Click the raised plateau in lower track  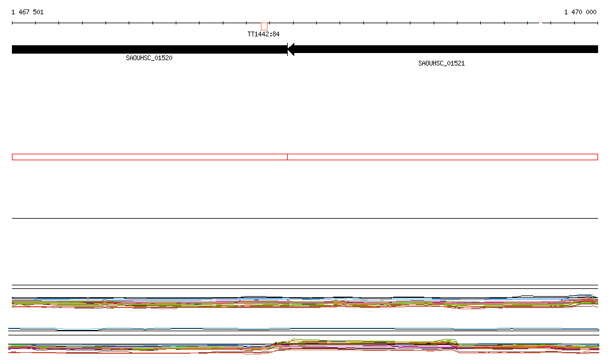pyautogui.click(x=363, y=343)
